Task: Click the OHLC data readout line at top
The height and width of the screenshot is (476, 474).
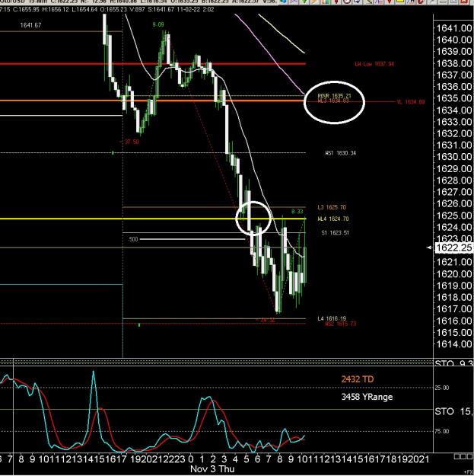Action: click(x=107, y=9)
